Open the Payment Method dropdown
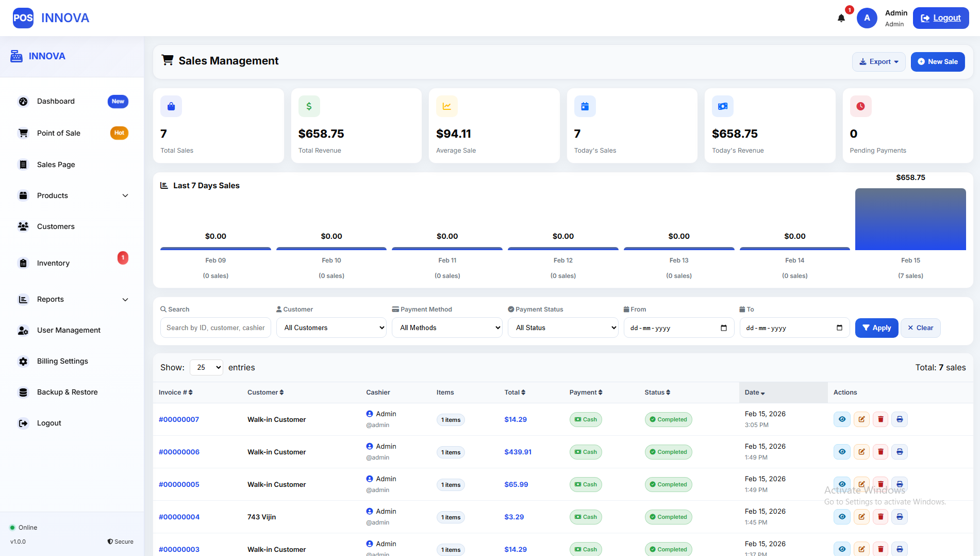The height and width of the screenshot is (556, 980). click(x=447, y=328)
